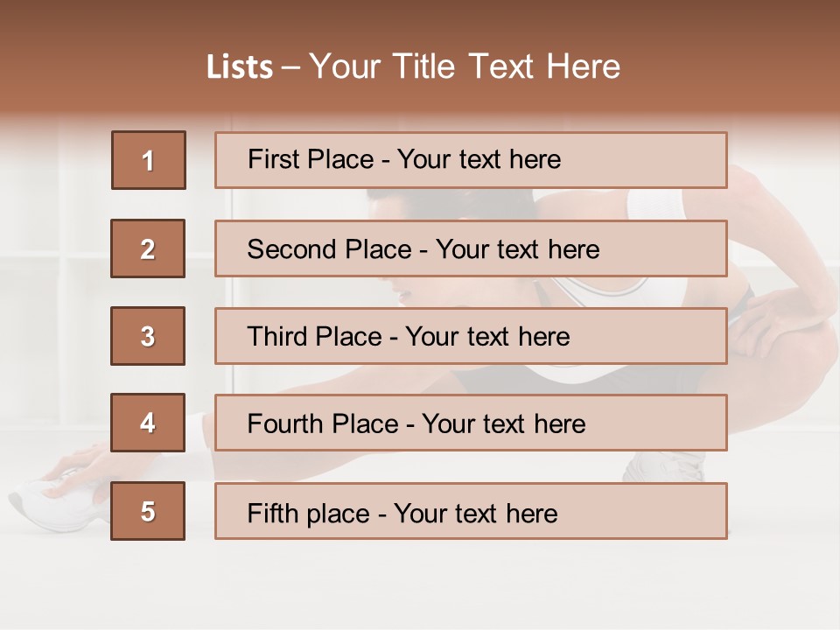Select the "Fifth place - Your text here" bar
Screen dimensions: 840x630
[x=471, y=511]
